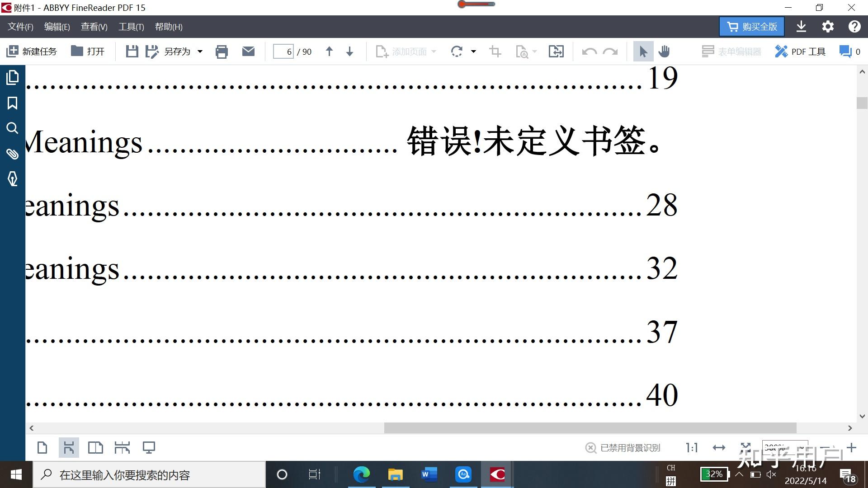Save the document with the floppy disk icon
The image size is (868, 488).
point(132,52)
